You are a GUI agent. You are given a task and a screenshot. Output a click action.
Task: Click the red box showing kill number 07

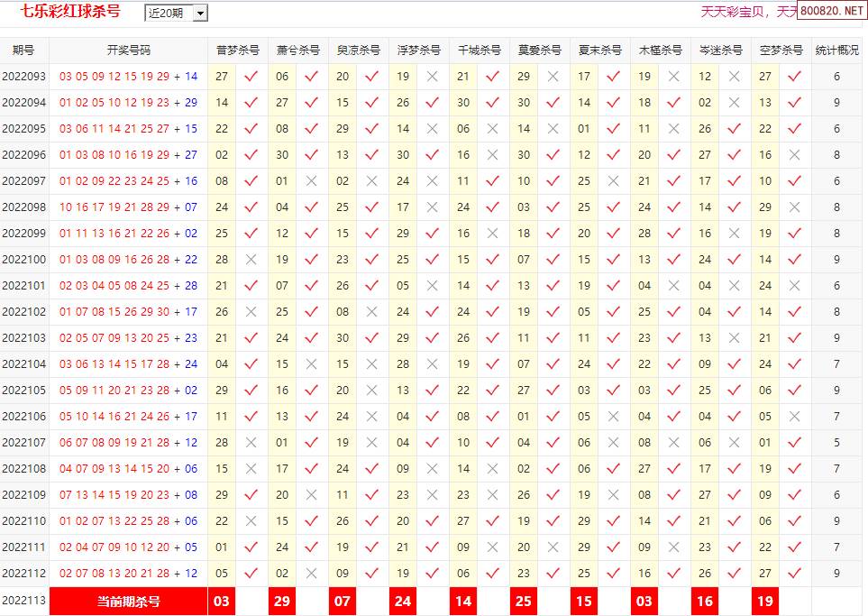[x=343, y=601]
